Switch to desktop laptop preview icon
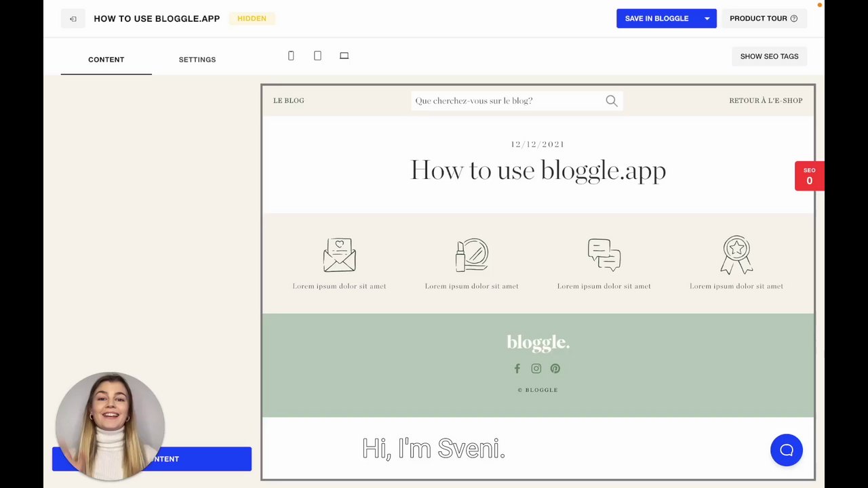 (344, 56)
